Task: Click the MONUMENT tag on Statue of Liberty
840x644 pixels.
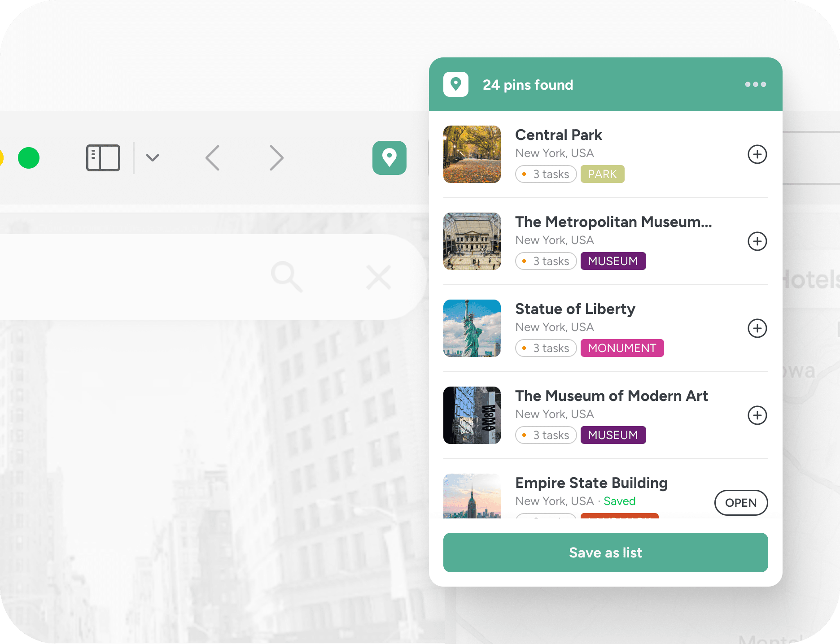Action: click(x=622, y=348)
